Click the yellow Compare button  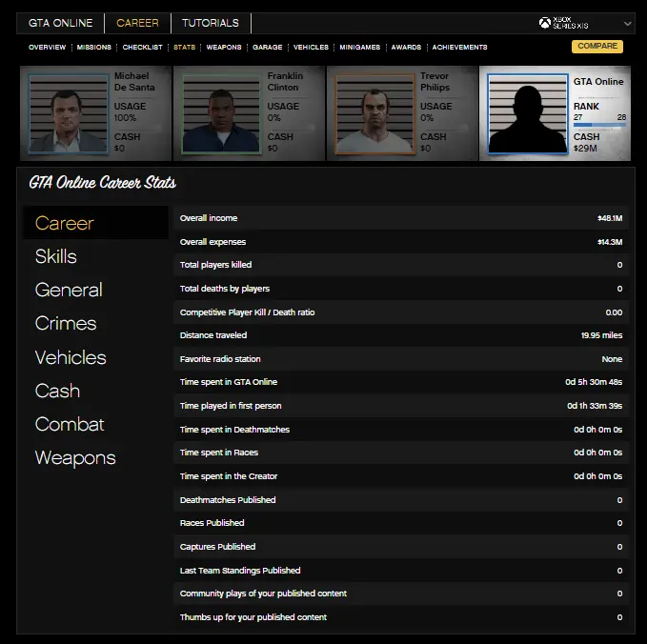(596, 47)
